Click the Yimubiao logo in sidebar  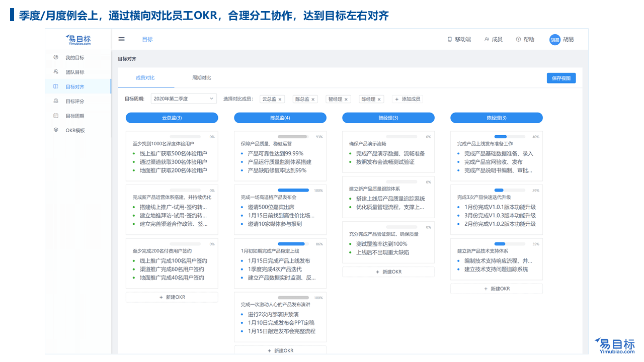78,40
